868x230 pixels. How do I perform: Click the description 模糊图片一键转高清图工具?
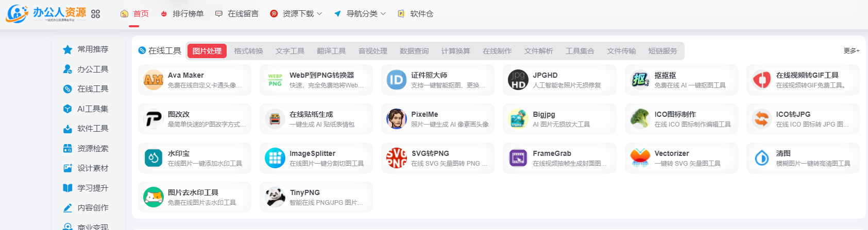[813, 164]
